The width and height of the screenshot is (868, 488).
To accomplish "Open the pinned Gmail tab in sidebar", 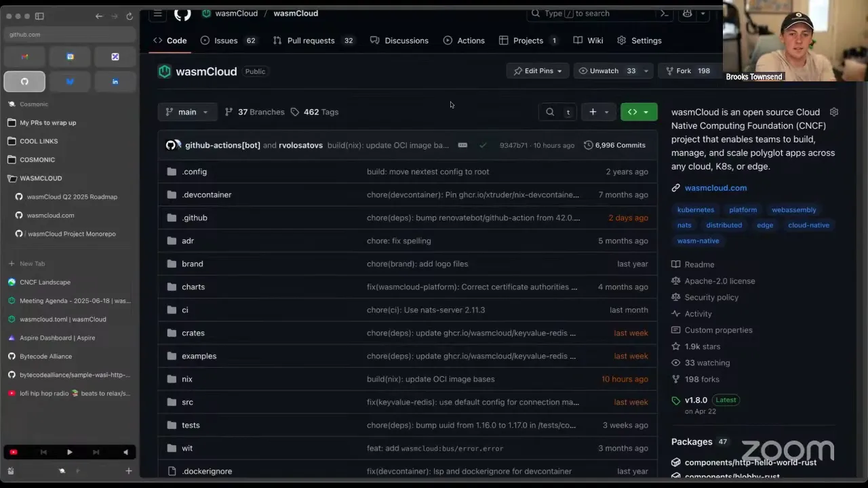I will 24,57.
